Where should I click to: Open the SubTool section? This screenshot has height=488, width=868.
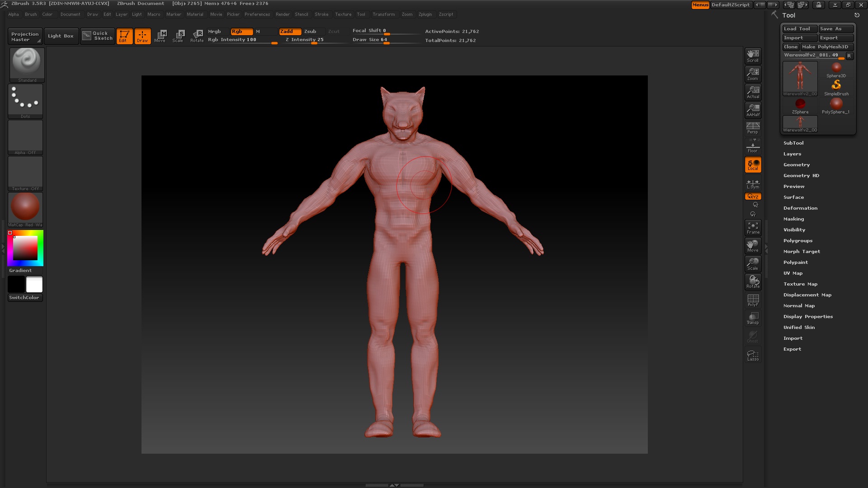pyautogui.click(x=793, y=143)
